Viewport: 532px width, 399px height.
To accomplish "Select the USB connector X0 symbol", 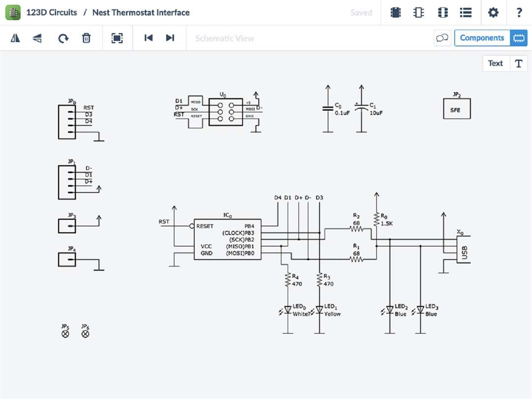I will [464, 249].
